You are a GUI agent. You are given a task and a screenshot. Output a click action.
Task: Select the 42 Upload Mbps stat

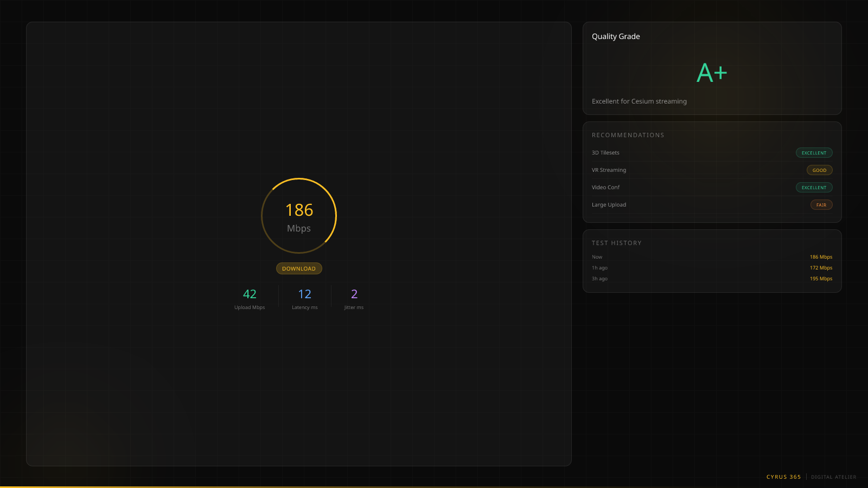(x=250, y=299)
